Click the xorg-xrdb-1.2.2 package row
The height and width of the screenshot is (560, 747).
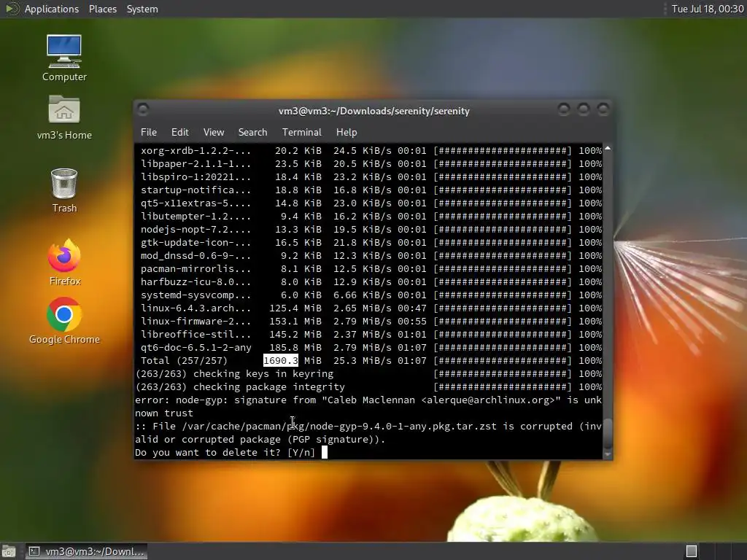coord(371,150)
